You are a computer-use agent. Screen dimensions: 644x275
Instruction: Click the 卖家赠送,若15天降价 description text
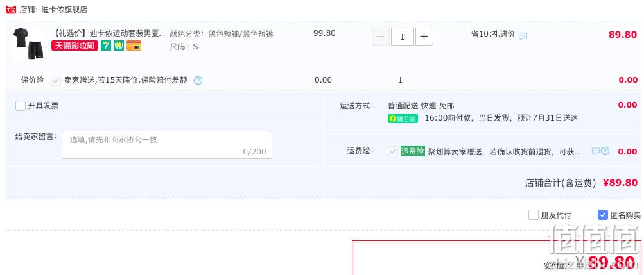click(126, 80)
